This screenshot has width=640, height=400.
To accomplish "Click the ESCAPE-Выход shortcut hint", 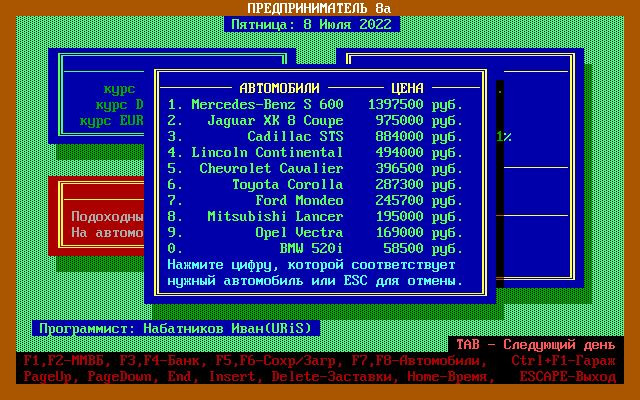I will 567,376.
